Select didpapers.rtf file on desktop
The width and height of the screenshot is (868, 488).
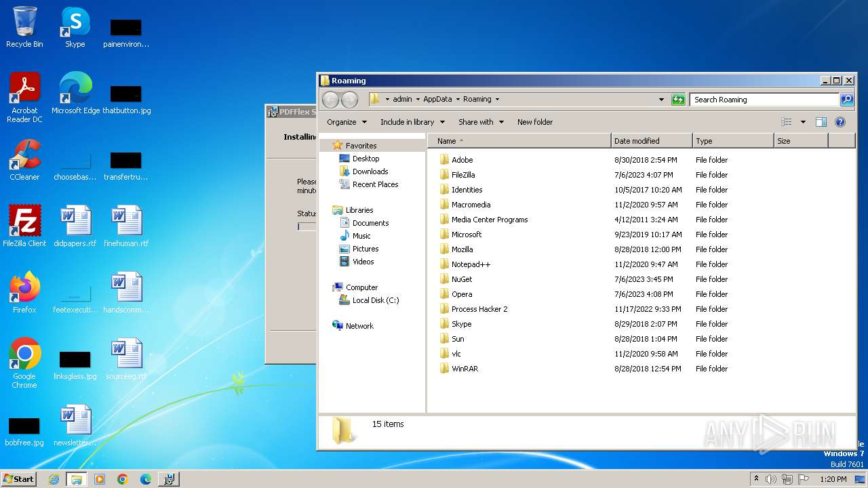tap(75, 226)
